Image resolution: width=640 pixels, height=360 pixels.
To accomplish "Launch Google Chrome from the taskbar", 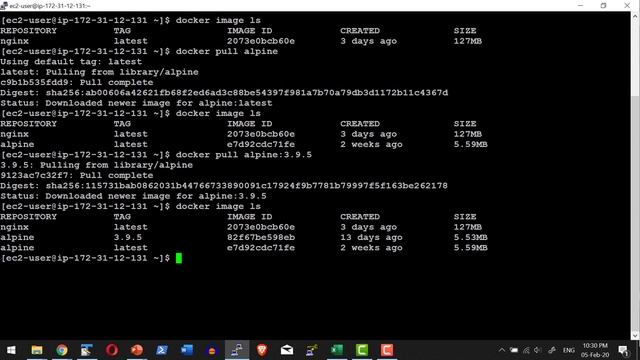I will click(x=62, y=350).
